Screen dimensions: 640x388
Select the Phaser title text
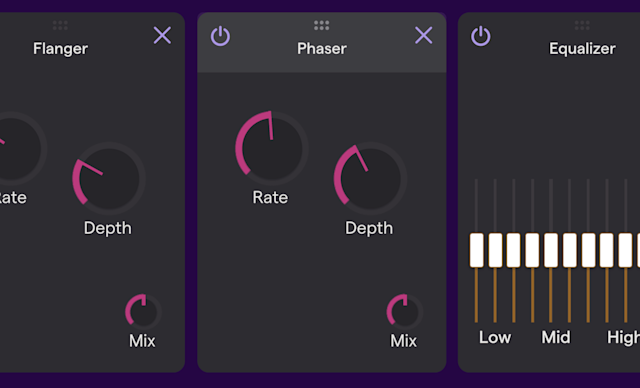pos(322,49)
